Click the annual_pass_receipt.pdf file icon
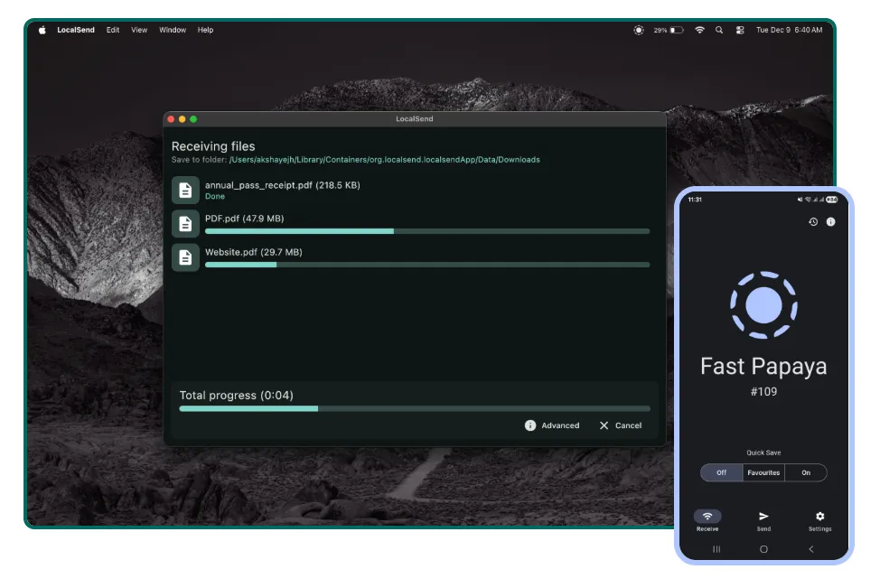The image size is (880, 588). coord(185,191)
